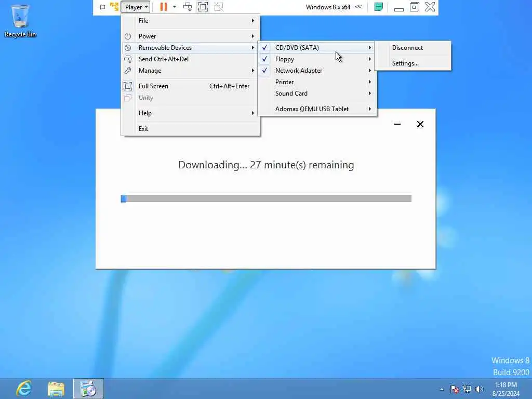The height and width of the screenshot is (399, 532).
Task: Toggle the Floppy device checkmark
Action: pos(264,59)
